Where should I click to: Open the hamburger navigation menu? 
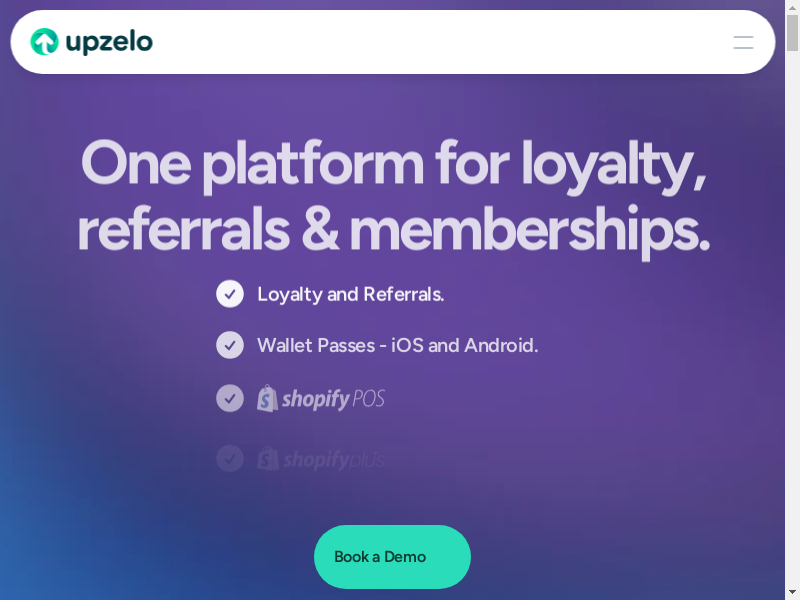(x=743, y=42)
